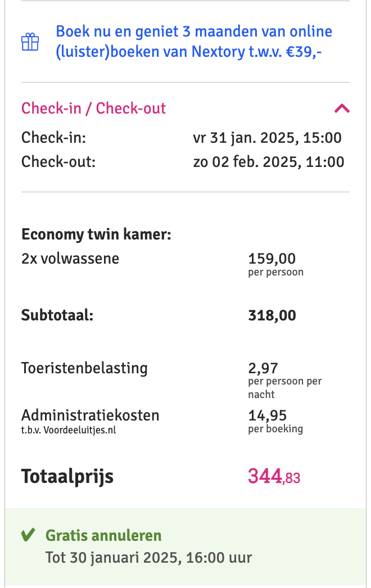Click the check-in date vr 31 jan. 2025
This screenshot has width=371, height=588.
coord(267,138)
